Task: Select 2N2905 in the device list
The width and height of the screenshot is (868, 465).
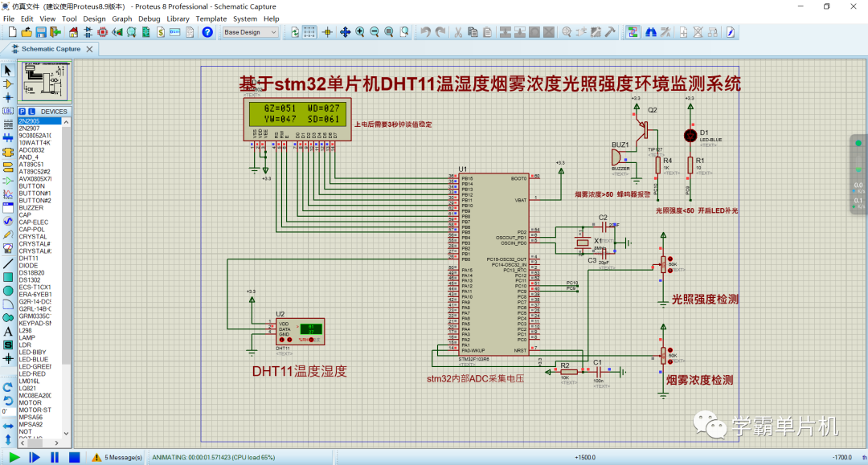Action: 39,121
